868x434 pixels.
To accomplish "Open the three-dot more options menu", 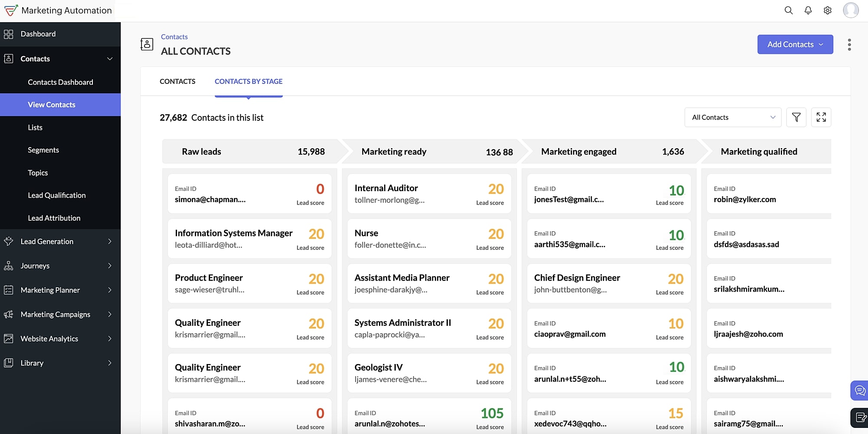I will (x=849, y=45).
